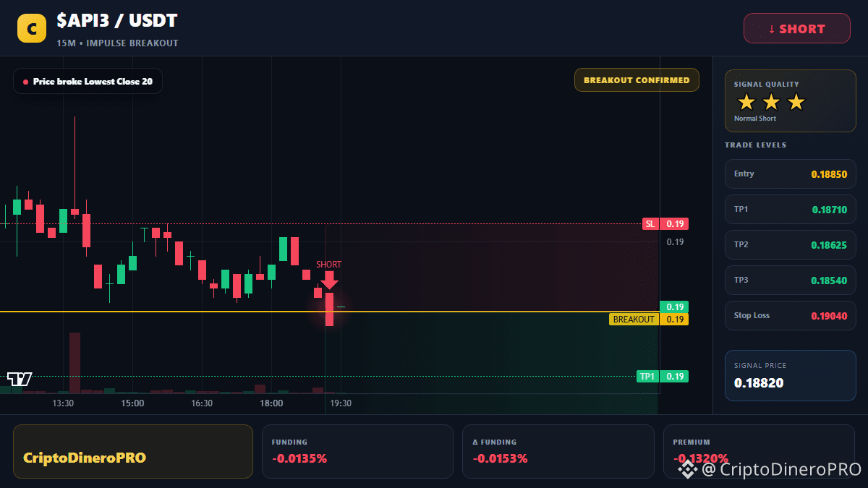The image size is (868, 488).
Task: Click the Entry 0.18850 level row
Action: (x=791, y=174)
